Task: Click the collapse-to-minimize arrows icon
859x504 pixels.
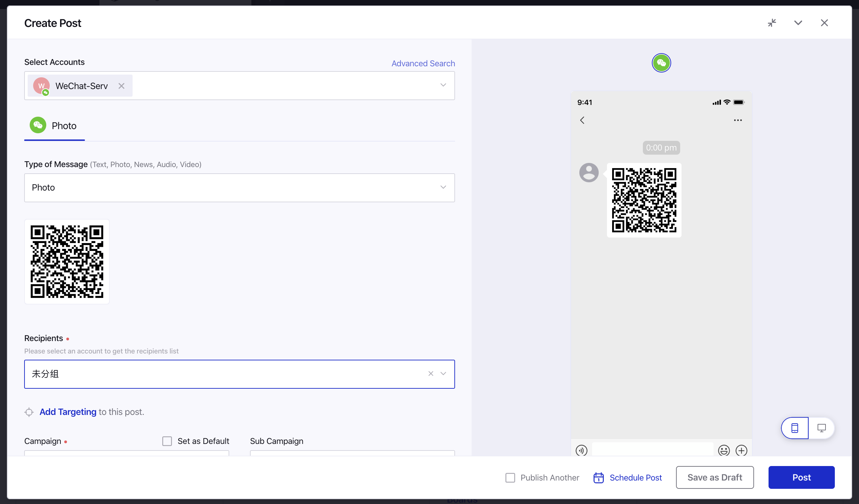Action: pyautogui.click(x=772, y=23)
